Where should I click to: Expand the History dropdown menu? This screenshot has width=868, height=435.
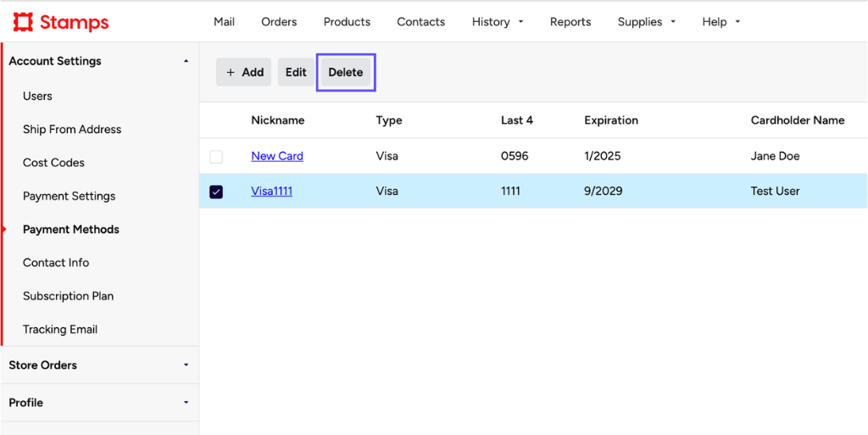(498, 22)
